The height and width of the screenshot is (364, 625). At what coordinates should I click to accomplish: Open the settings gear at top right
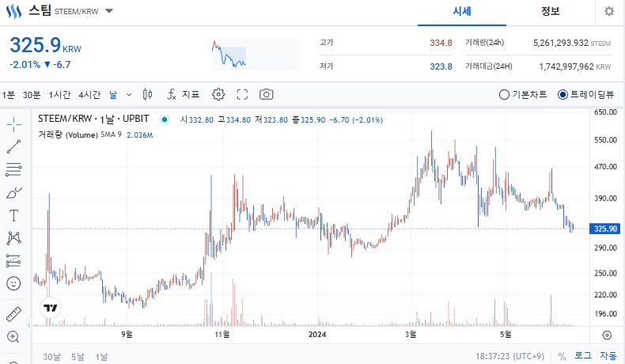(x=609, y=11)
